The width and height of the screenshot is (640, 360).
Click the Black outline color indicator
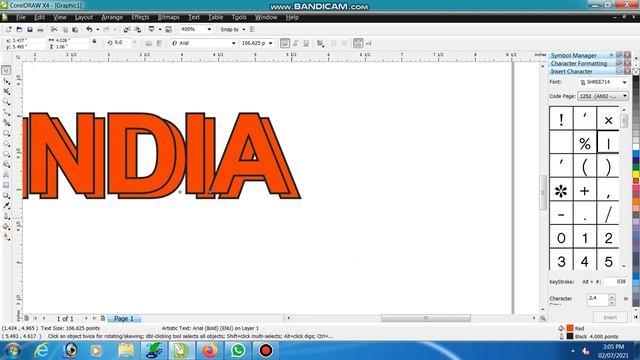coord(570,336)
